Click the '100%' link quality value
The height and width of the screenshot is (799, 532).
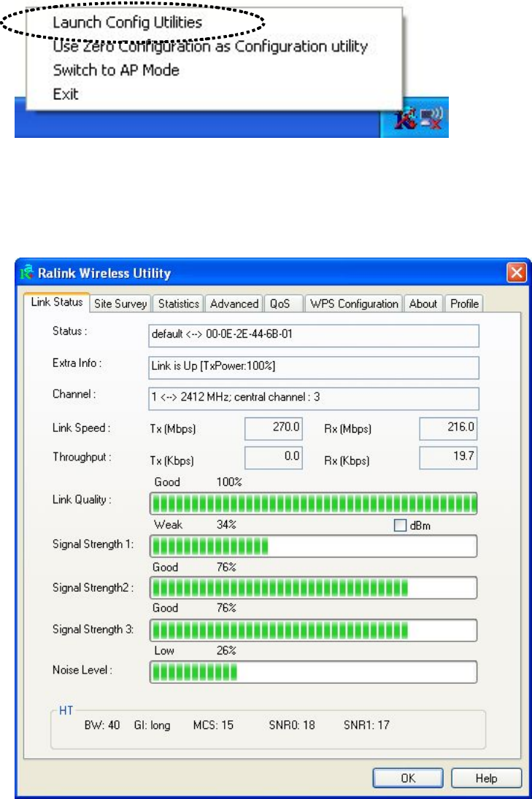coord(229,482)
